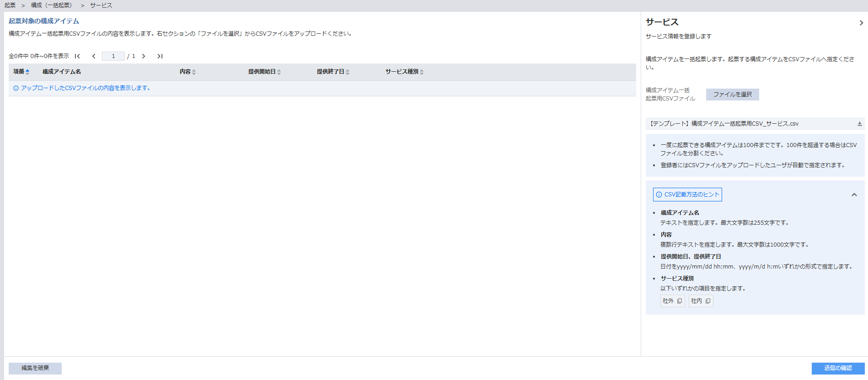Copy the 社外 service type value
Screen dimensions: 868x380
[x=680, y=301]
